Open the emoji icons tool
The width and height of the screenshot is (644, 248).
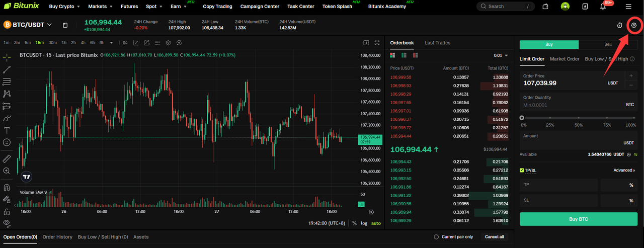click(7, 142)
